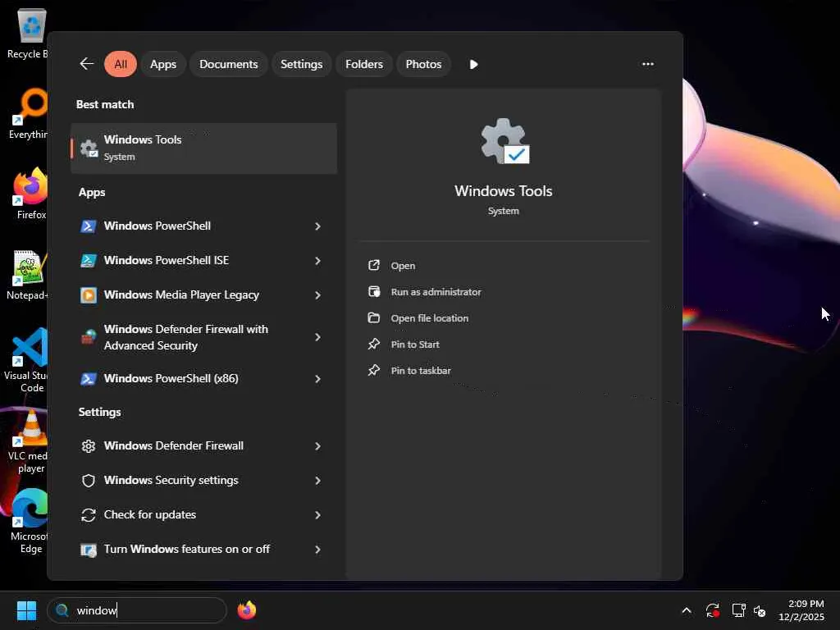Click the Windows Media Player Legacy icon
This screenshot has height=630, width=840.
click(x=89, y=295)
